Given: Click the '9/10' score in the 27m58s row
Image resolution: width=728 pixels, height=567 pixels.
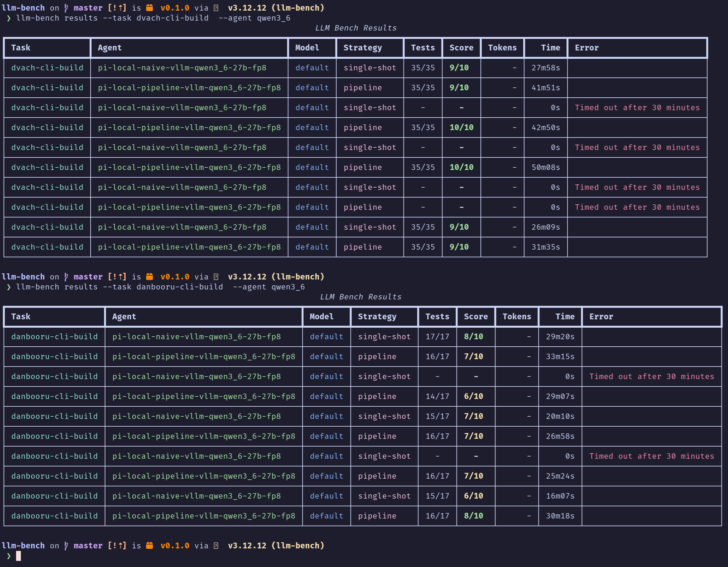Looking at the screenshot, I should [x=459, y=68].
